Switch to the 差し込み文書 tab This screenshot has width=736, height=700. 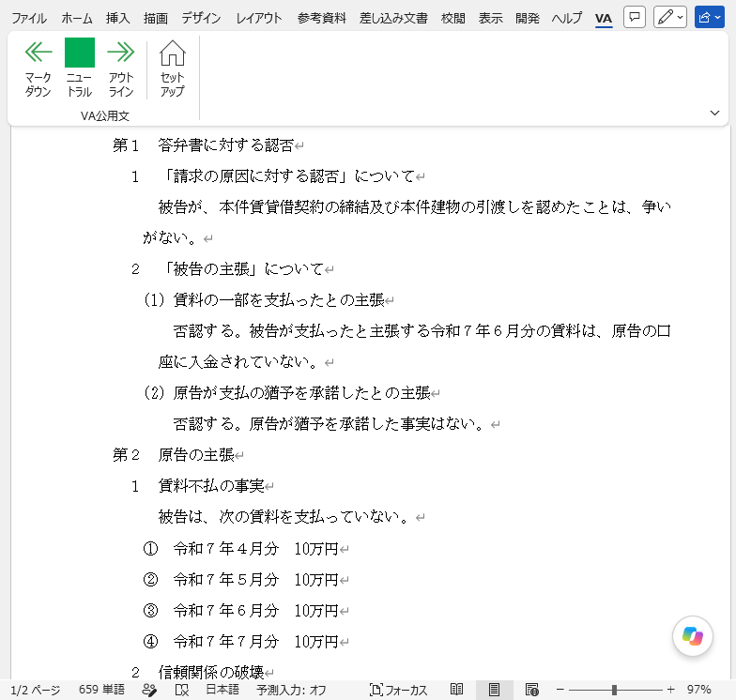pos(393,19)
